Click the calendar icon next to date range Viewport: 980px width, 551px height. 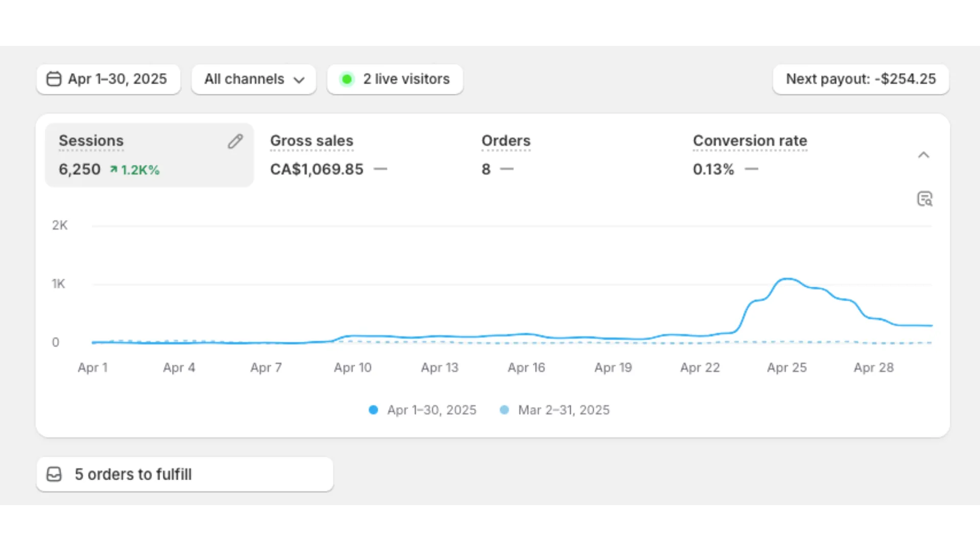coord(54,79)
